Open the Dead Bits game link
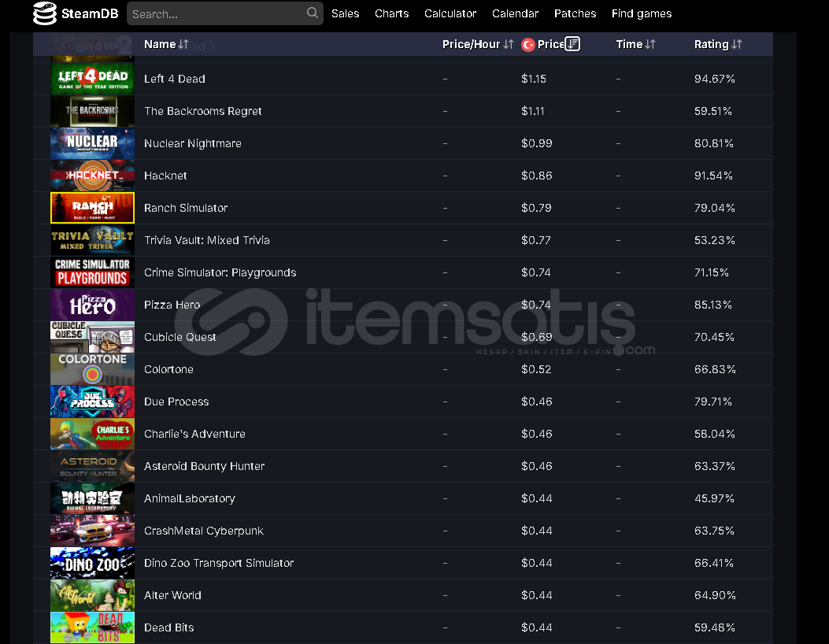This screenshot has height=644, width=829. pos(169,627)
